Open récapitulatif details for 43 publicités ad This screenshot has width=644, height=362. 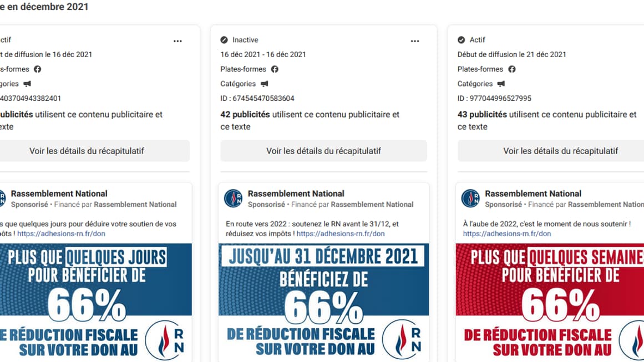click(x=560, y=151)
